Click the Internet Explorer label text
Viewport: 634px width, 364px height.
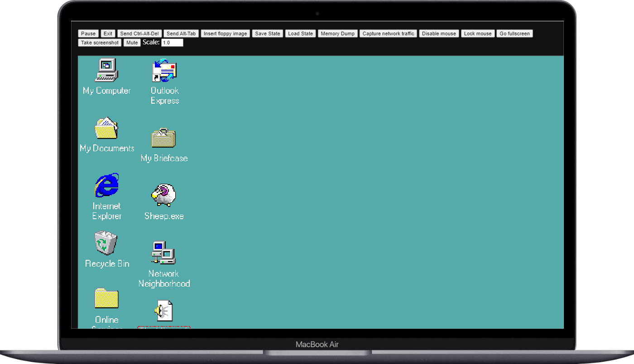click(x=107, y=211)
